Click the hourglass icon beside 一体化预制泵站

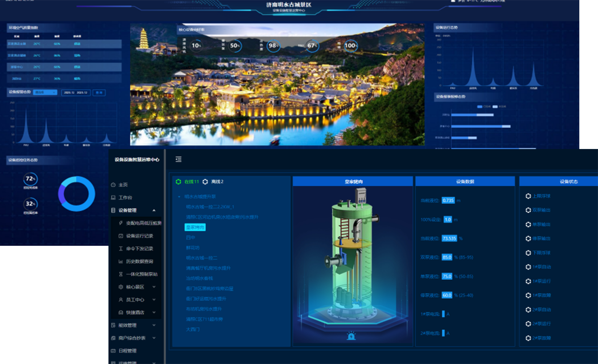tap(121, 274)
